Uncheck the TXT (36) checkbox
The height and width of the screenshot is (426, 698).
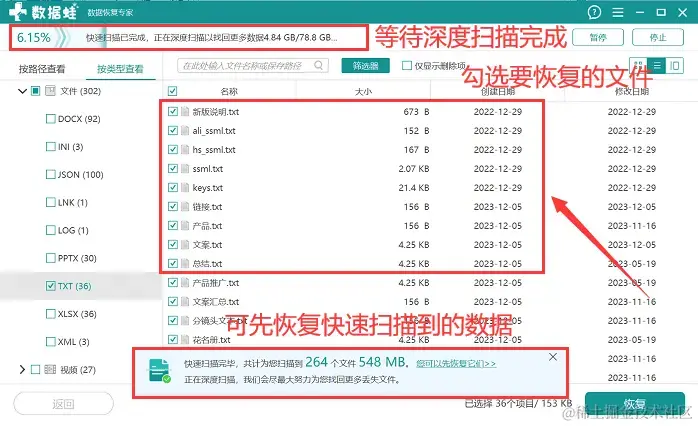point(51,286)
